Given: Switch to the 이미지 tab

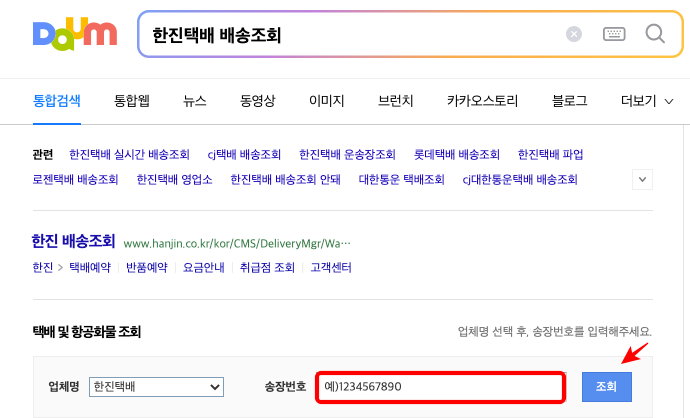Looking at the screenshot, I should click(x=327, y=101).
